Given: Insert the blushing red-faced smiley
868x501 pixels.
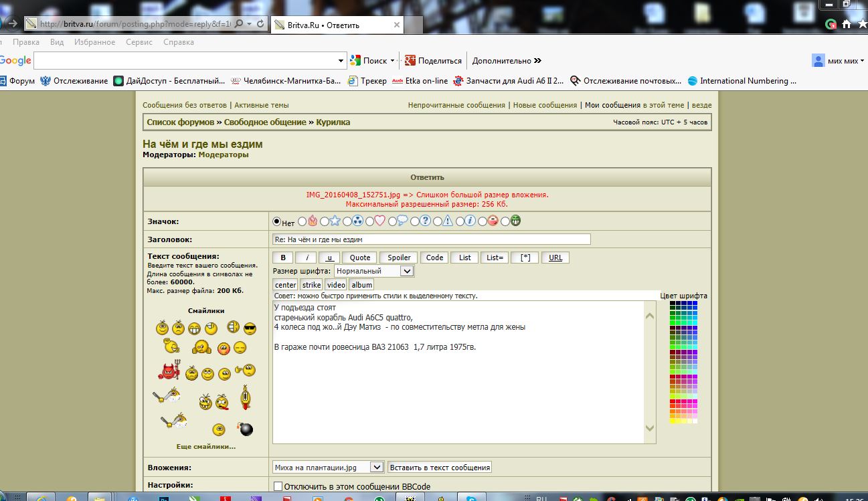Looking at the screenshot, I should 224,348.
